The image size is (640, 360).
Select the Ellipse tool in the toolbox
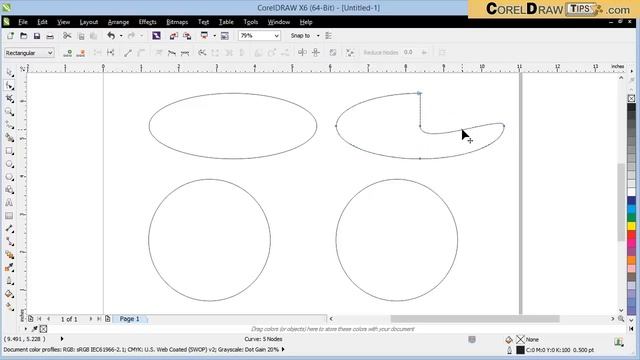[9, 164]
